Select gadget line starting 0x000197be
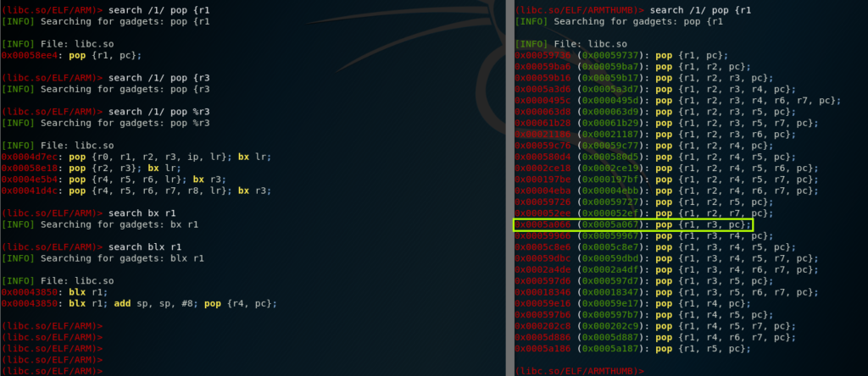The image size is (868, 376). tap(666, 180)
